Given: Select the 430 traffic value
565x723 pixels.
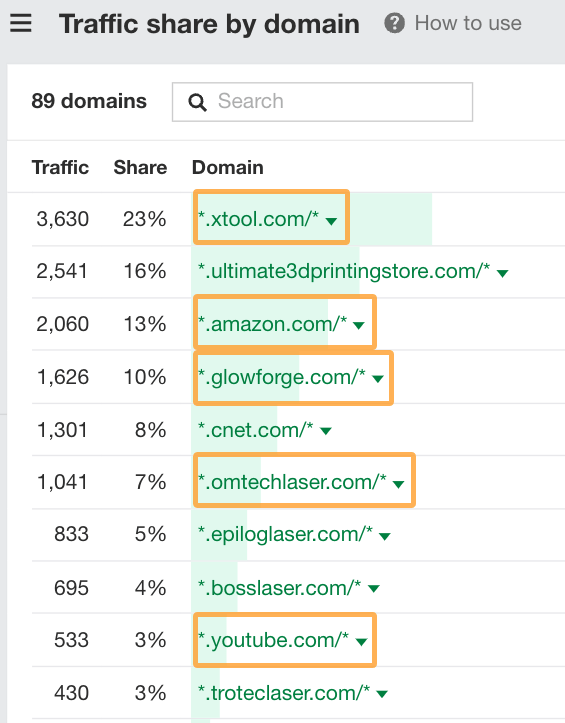Looking at the screenshot, I should 71,693.
